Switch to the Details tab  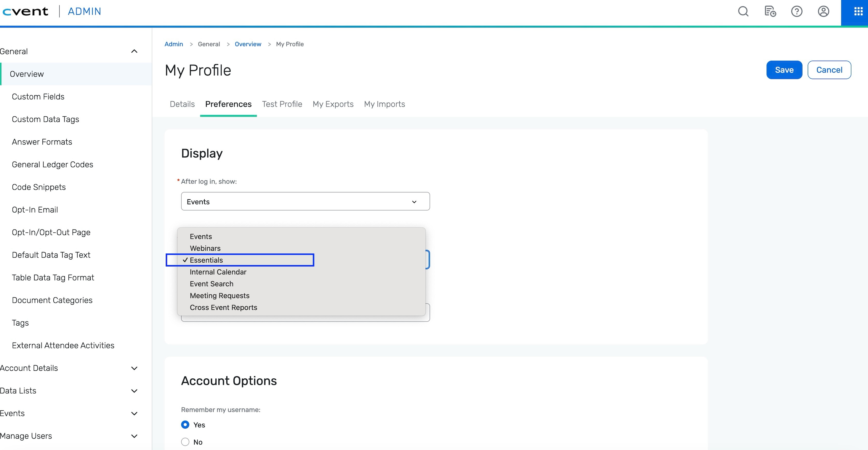click(x=182, y=104)
